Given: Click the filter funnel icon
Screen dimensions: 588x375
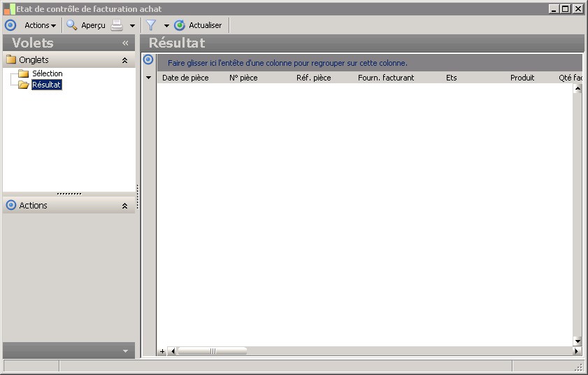Looking at the screenshot, I should pyautogui.click(x=151, y=25).
